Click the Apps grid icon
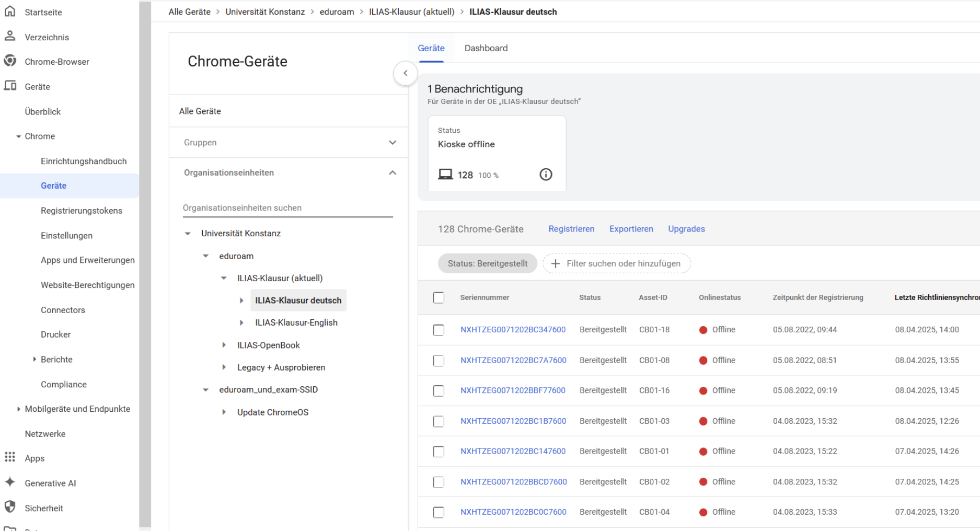 pos(10,457)
